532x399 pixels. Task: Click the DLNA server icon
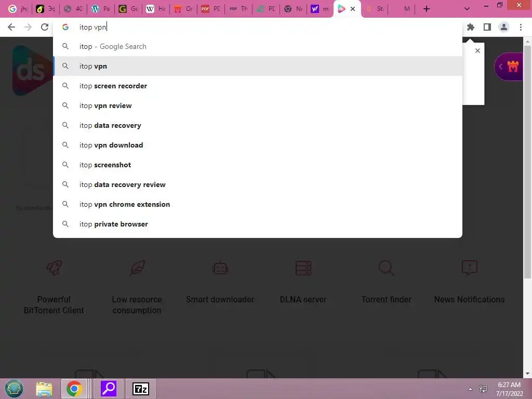point(303,268)
